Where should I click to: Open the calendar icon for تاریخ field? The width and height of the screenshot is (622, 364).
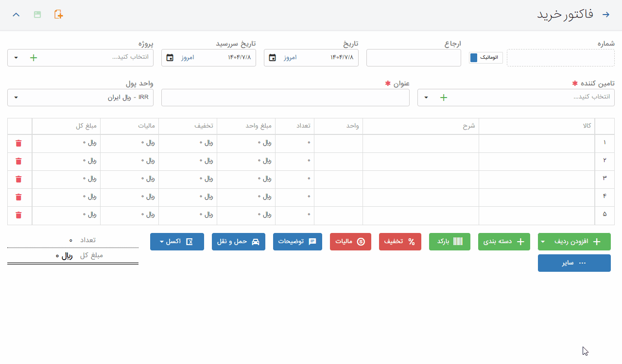click(273, 58)
